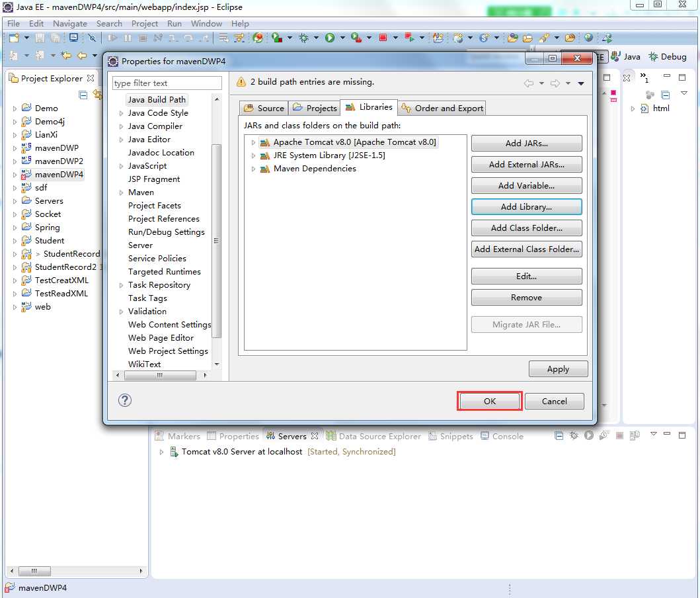700x598 pixels.
Task: Click the dialog's Back navigation arrow
Action: [x=529, y=83]
